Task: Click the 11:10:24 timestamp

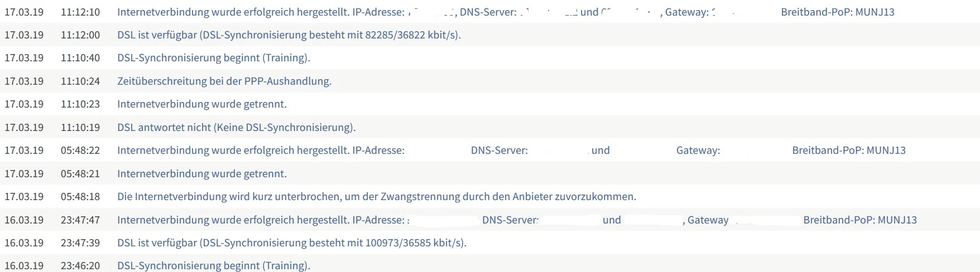Action: tap(80, 81)
